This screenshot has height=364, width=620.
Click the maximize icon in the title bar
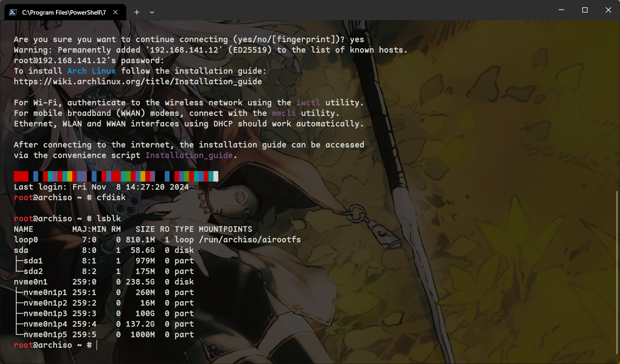(585, 10)
